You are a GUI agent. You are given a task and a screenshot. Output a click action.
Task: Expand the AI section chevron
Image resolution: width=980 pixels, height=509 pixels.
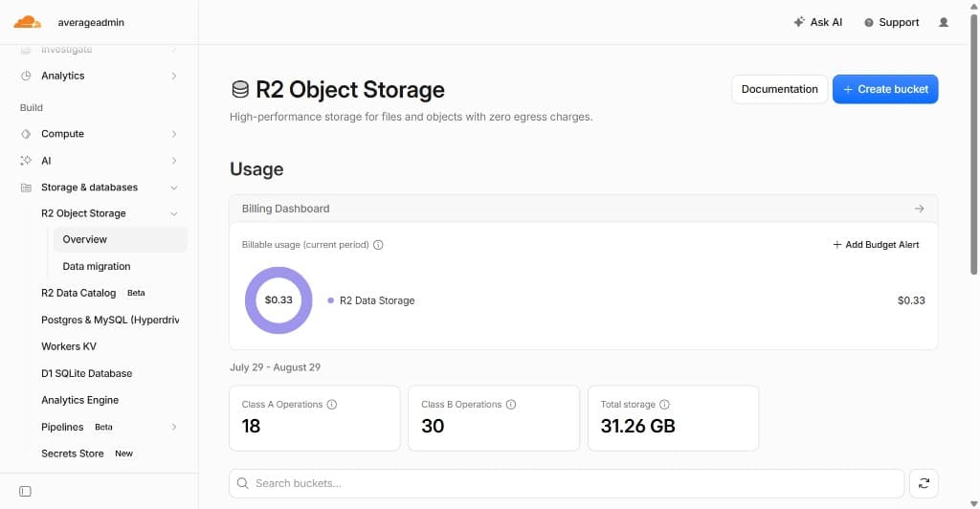pos(174,161)
